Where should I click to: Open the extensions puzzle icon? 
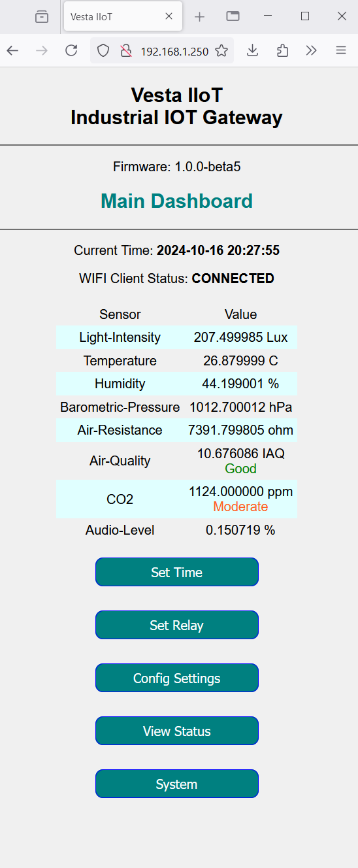pyautogui.click(x=282, y=50)
